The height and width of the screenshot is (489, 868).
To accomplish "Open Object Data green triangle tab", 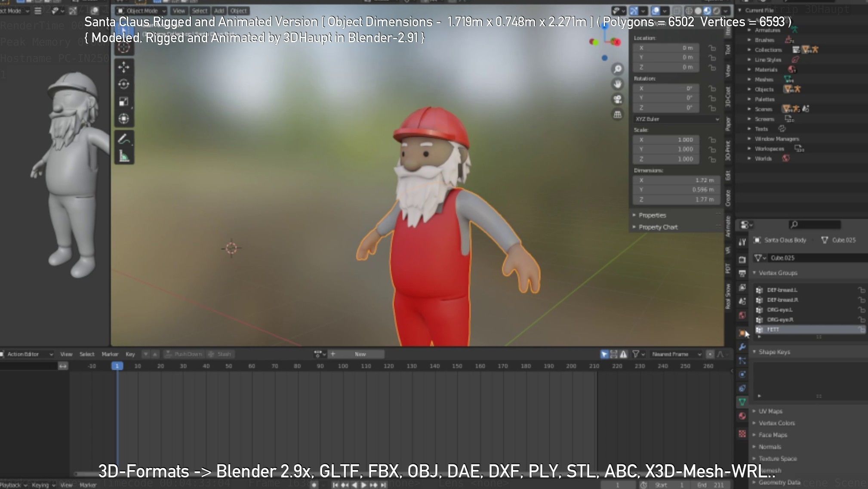I will 742,402.
